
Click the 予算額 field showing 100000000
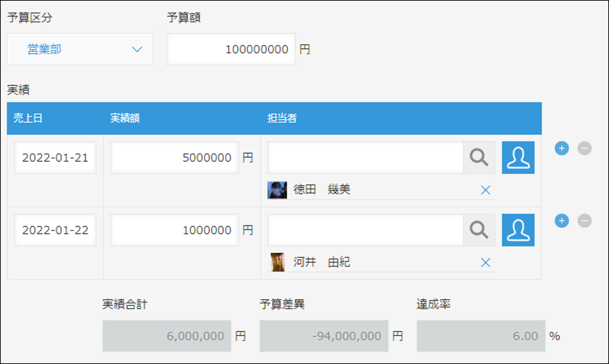pos(231,49)
